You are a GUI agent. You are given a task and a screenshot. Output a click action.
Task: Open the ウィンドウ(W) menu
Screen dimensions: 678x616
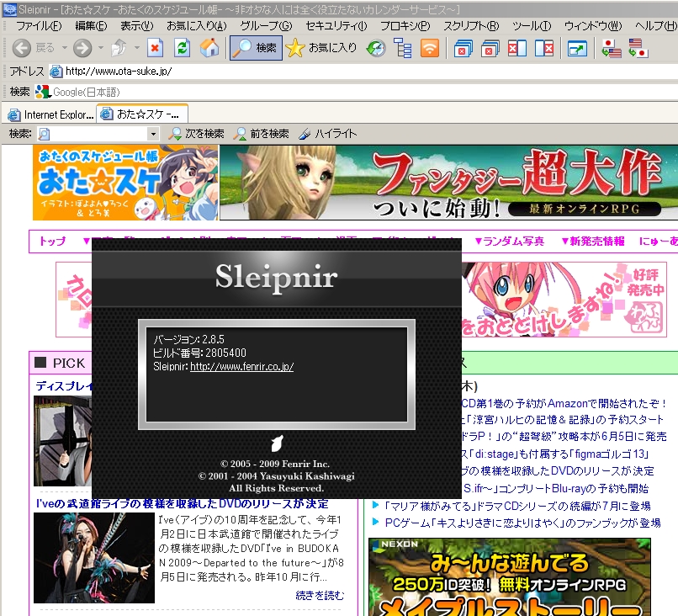pyautogui.click(x=593, y=26)
